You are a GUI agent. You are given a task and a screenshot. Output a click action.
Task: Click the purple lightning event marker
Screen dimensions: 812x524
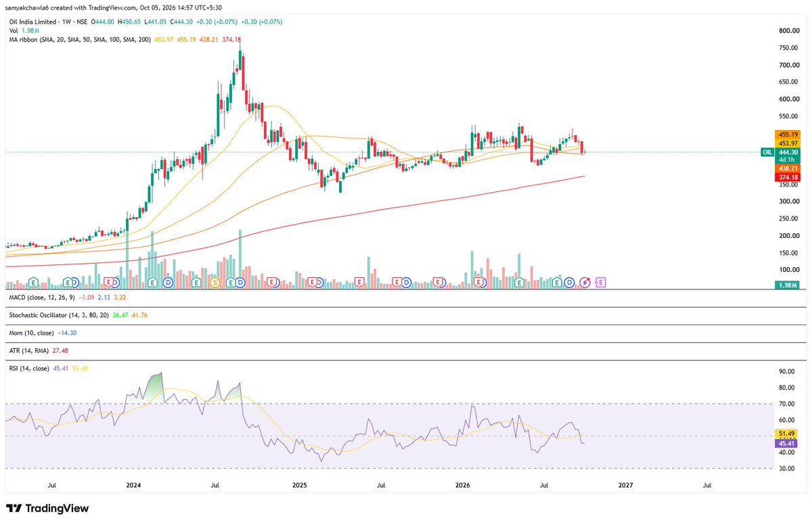pos(586,281)
